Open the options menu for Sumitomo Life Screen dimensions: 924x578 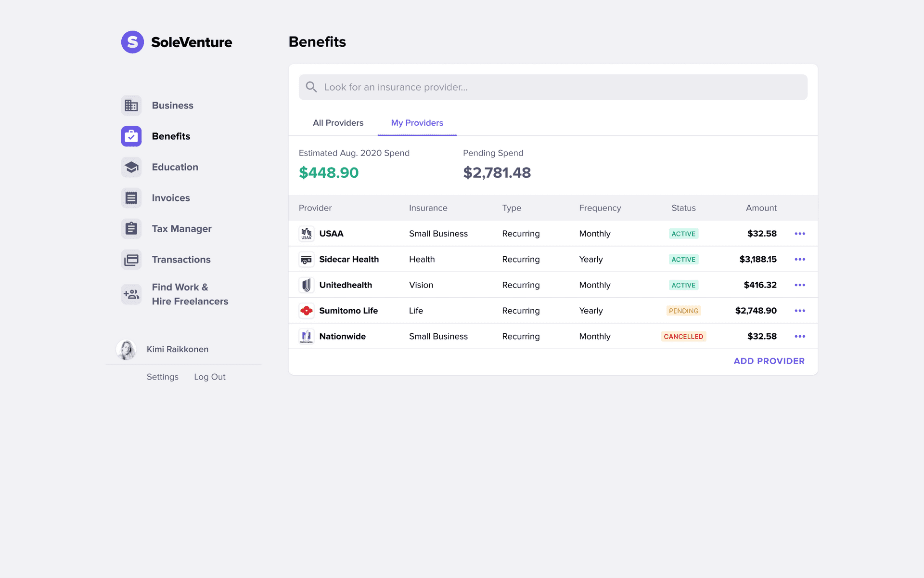[x=800, y=310]
